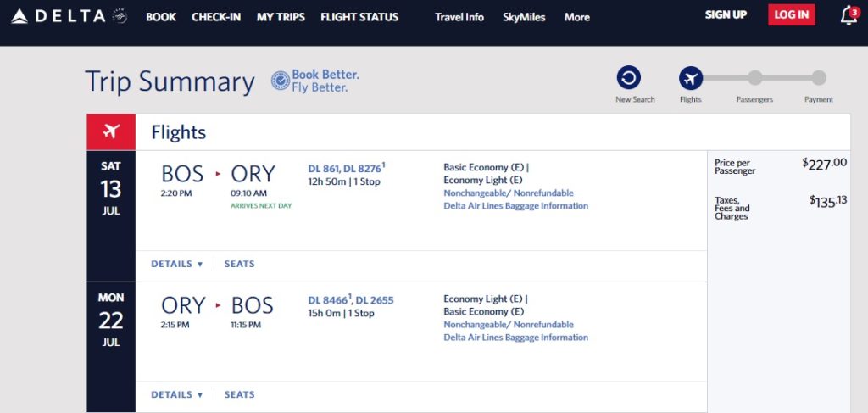Click the Delta logo in header
Screen dimensions: 868x413
tap(58, 16)
